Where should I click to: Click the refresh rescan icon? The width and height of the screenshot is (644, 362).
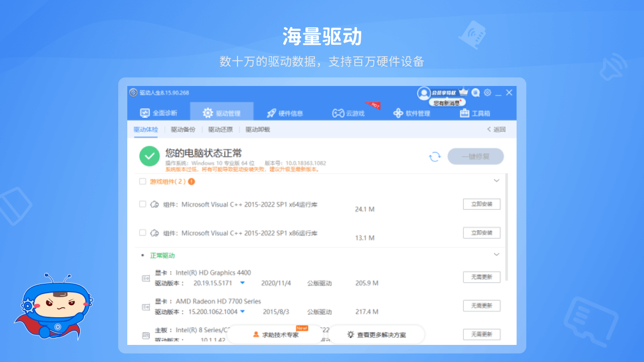pos(434,156)
